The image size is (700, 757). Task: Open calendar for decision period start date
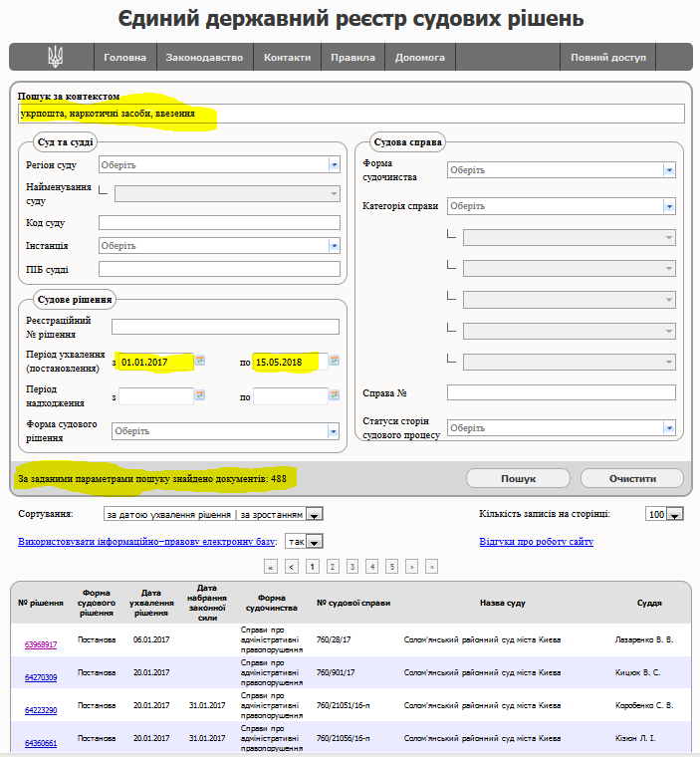[200, 361]
